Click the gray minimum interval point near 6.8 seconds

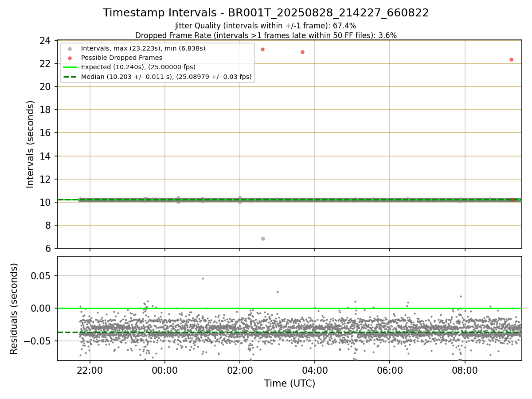(263, 239)
